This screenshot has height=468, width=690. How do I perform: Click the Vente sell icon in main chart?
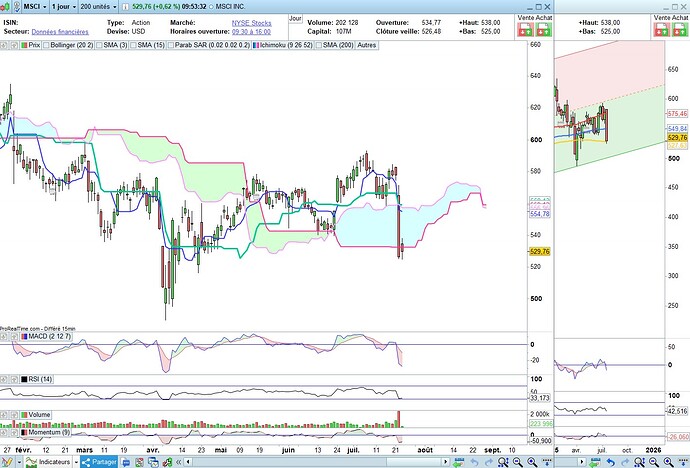(x=525, y=29)
